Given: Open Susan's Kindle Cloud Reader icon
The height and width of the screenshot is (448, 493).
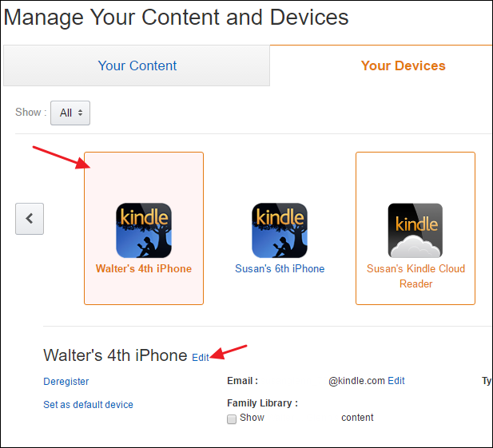Looking at the screenshot, I should pyautogui.click(x=415, y=229).
